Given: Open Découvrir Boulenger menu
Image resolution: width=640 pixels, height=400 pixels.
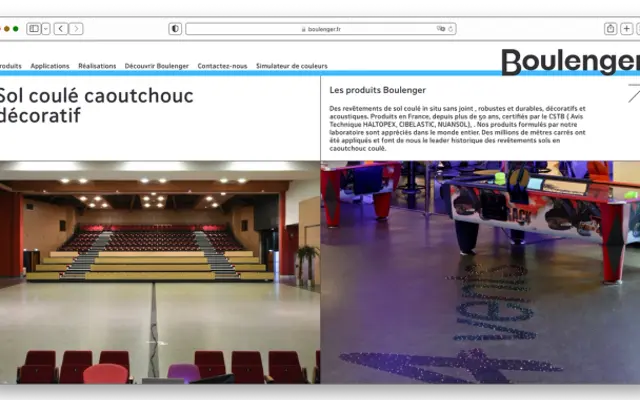Looking at the screenshot, I should [x=157, y=66].
